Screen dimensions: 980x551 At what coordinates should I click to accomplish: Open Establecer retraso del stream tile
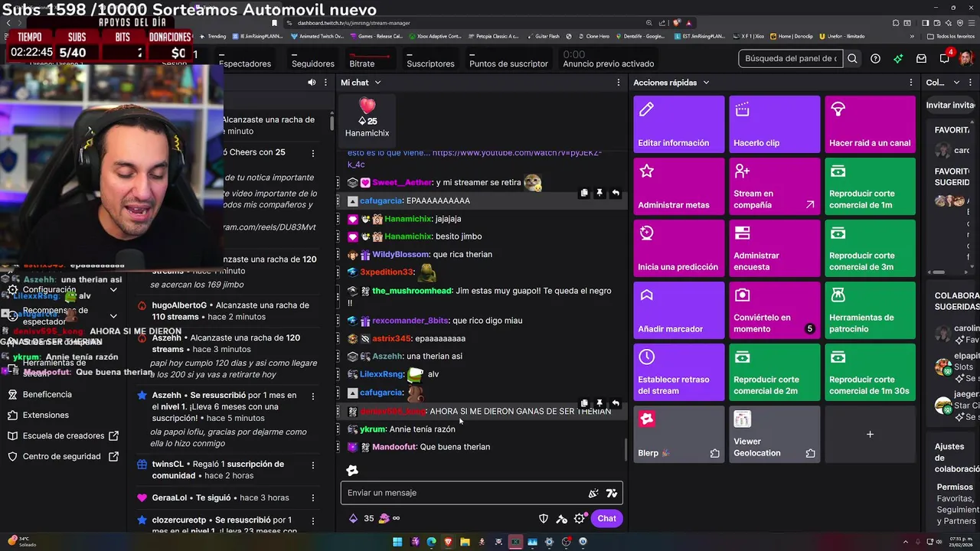click(678, 372)
